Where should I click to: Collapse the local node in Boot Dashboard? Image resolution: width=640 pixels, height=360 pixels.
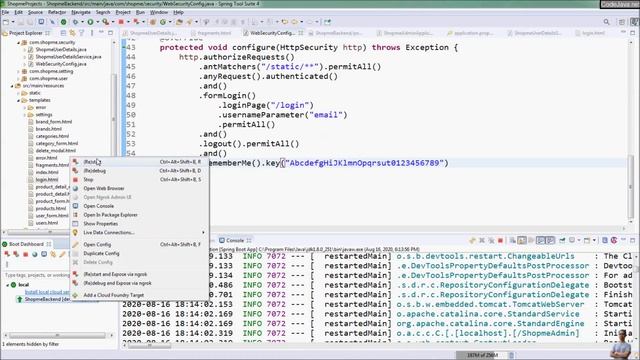point(7,285)
